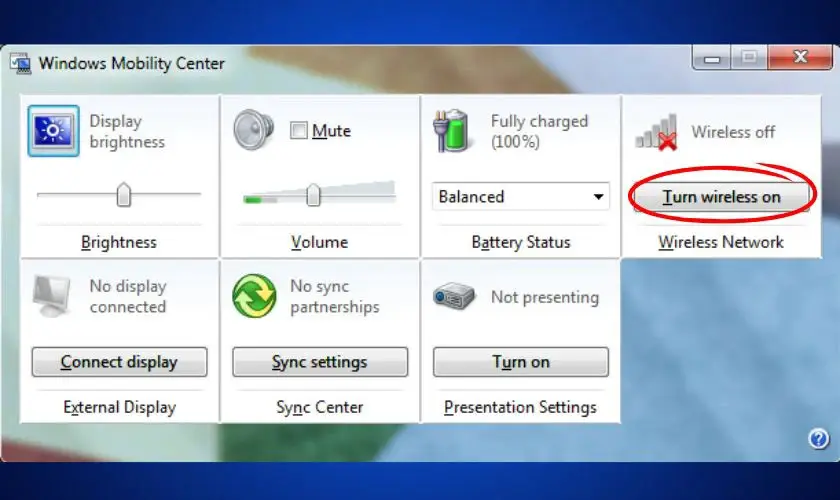Click the projector presentation icon
The height and width of the screenshot is (500, 840).
(x=454, y=296)
